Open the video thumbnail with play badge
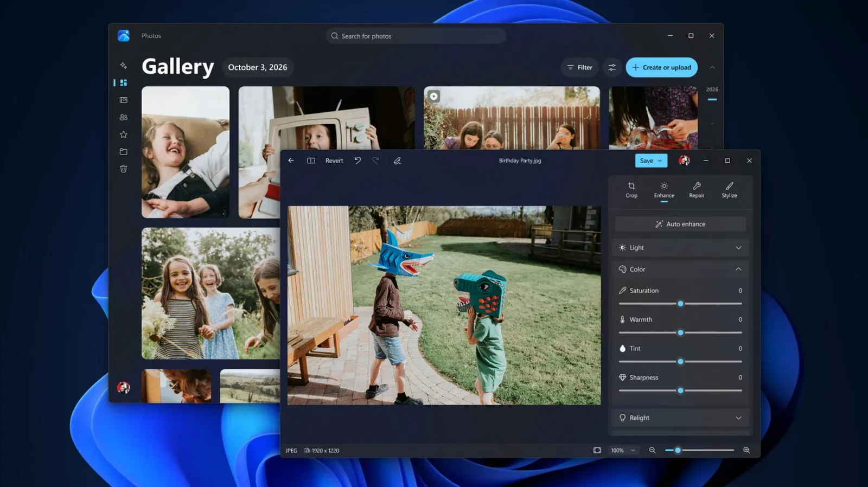Image resolution: width=868 pixels, height=487 pixels. [x=512, y=118]
